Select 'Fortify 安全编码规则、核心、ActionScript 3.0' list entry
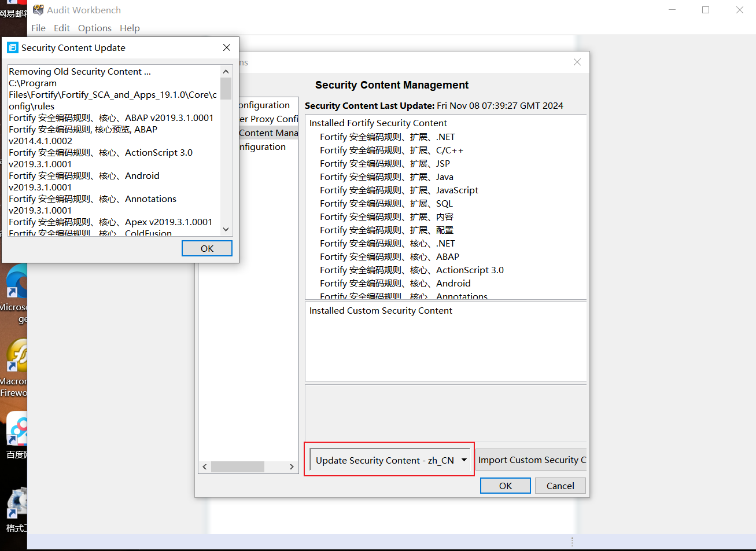The width and height of the screenshot is (756, 551). (412, 270)
